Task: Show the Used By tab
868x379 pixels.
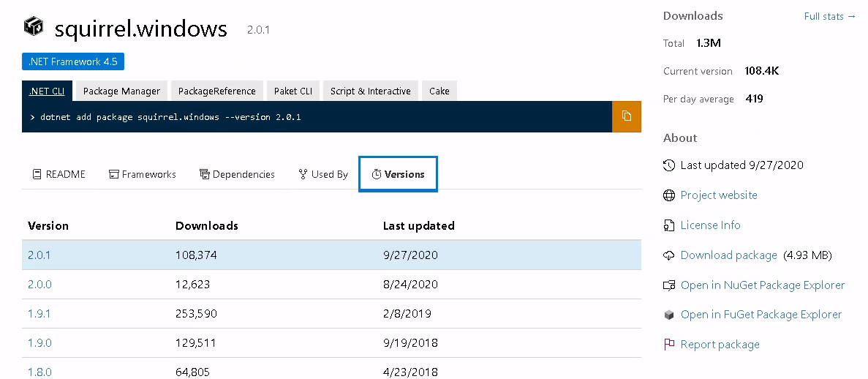Action: (323, 175)
